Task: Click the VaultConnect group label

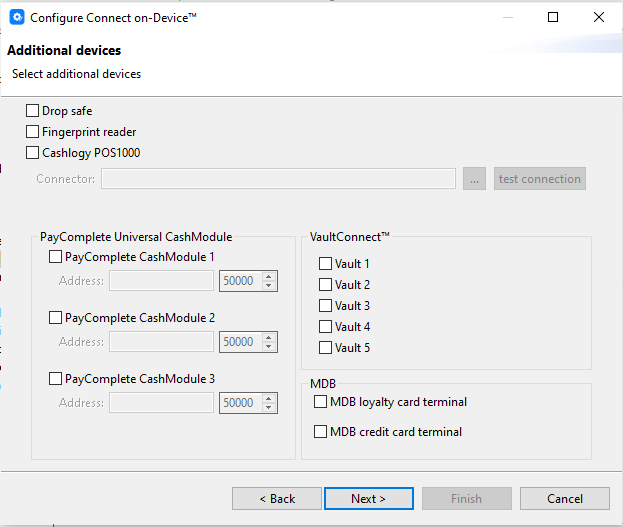Action: pos(349,237)
